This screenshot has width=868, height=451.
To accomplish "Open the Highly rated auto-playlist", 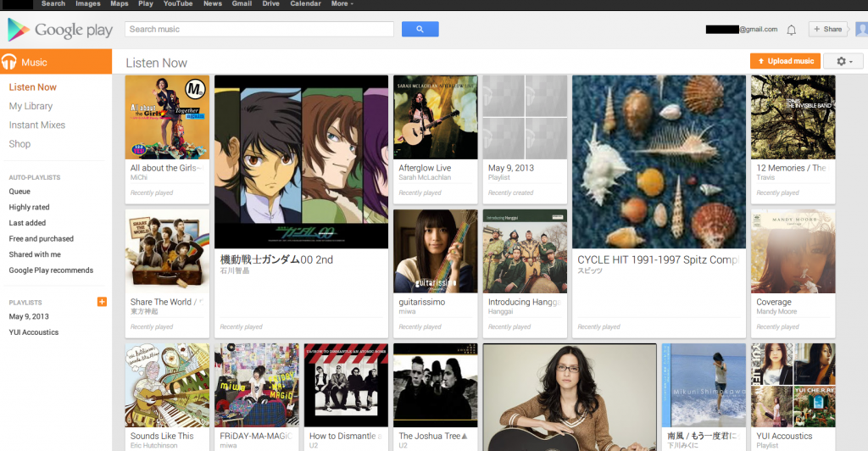I will (x=29, y=207).
